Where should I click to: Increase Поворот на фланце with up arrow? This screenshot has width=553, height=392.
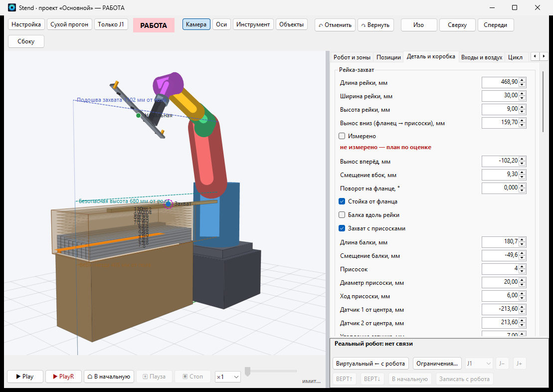tap(522, 186)
